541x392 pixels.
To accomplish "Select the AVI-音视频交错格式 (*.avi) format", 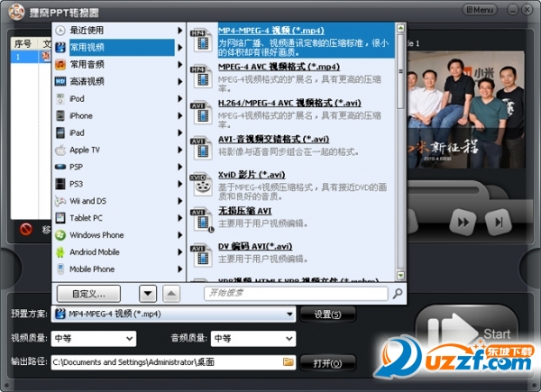I will (291, 148).
